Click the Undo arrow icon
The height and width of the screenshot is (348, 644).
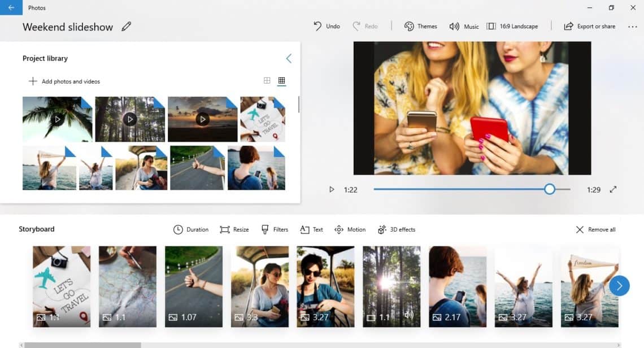317,27
